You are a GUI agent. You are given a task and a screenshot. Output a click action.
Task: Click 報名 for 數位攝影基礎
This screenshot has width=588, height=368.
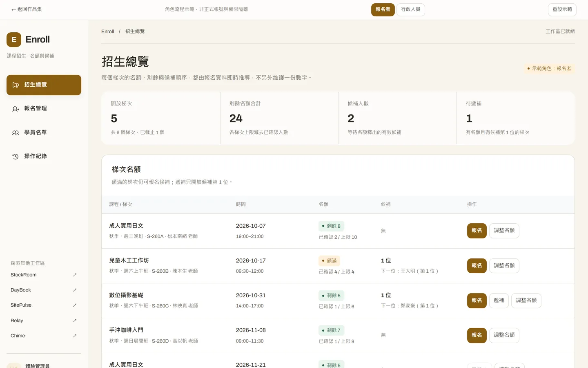click(x=477, y=301)
